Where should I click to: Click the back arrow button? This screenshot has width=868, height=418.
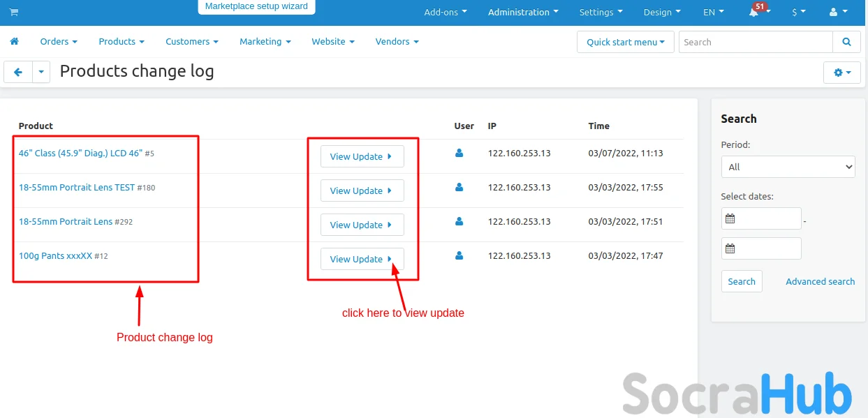18,72
